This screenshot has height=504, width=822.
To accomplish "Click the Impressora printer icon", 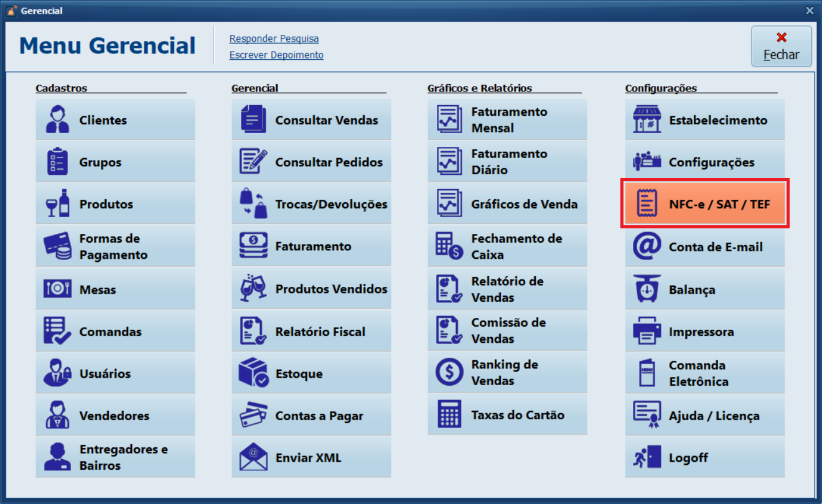I will 647,331.
